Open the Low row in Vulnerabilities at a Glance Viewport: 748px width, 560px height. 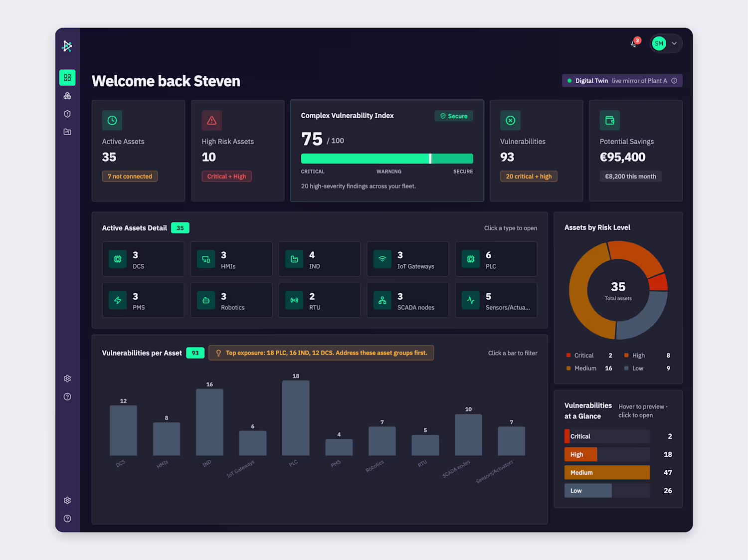(618, 491)
